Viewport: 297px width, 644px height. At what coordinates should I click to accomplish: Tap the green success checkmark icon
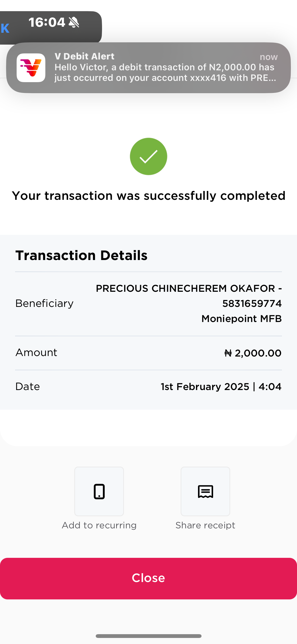tap(148, 156)
